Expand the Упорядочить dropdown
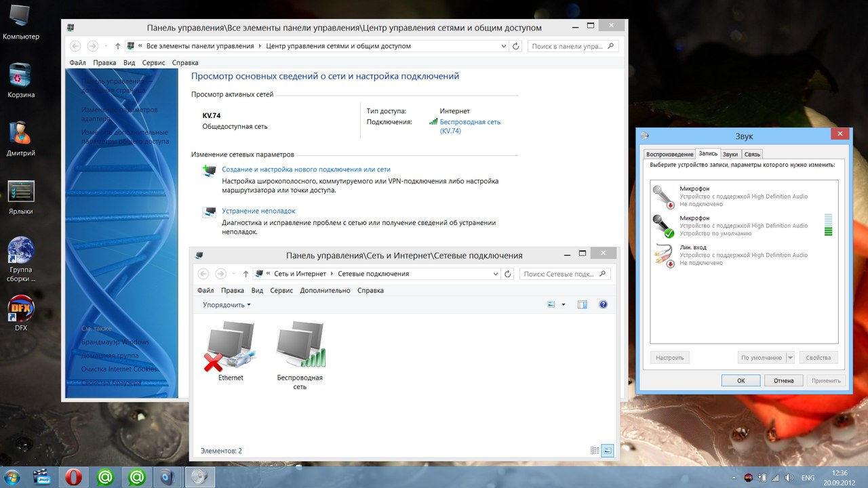This screenshot has height=488, width=868. click(226, 305)
